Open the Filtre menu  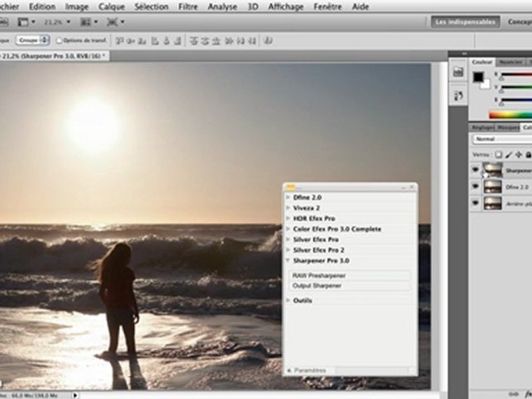point(188,7)
